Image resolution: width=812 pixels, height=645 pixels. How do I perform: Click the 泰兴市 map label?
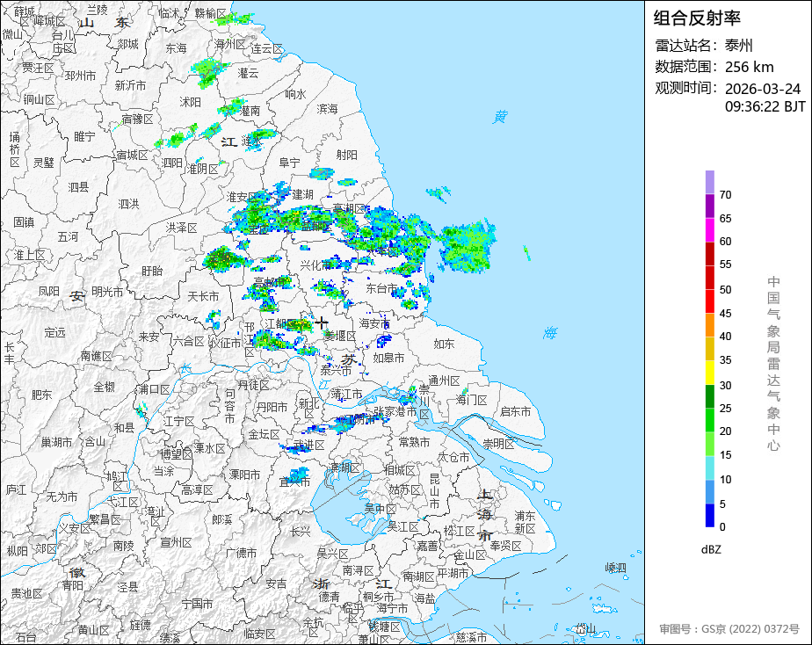pos(336,371)
